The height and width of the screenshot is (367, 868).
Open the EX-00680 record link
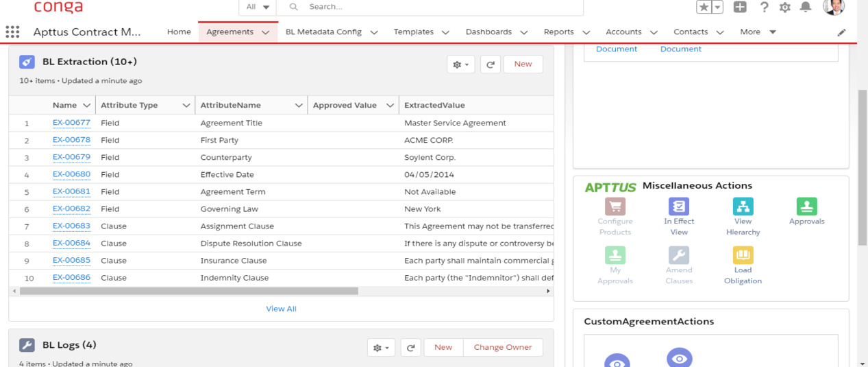tap(71, 174)
